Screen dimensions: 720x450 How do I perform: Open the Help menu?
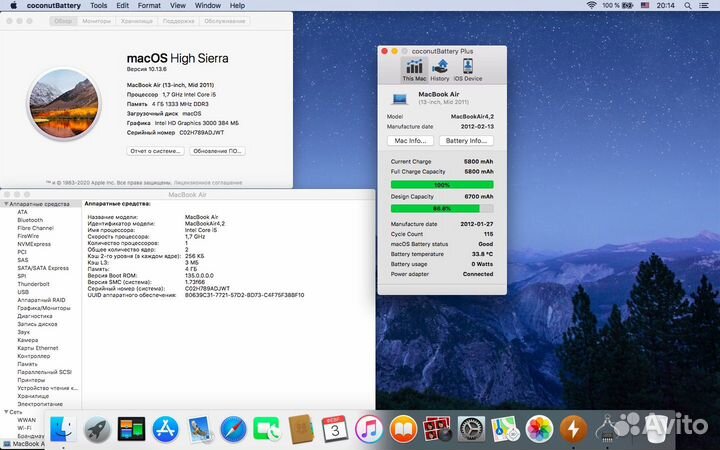click(237, 6)
